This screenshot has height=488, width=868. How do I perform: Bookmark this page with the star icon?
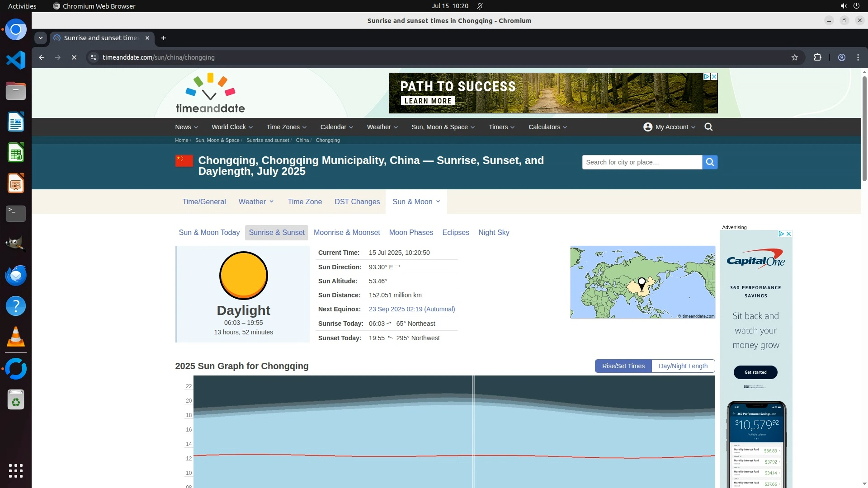point(795,57)
